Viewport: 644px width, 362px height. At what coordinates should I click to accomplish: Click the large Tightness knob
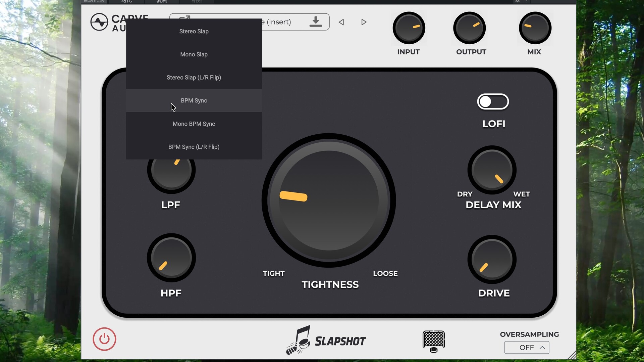coord(329,200)
